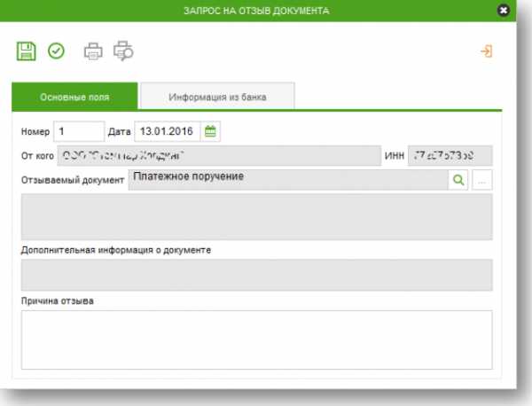Print the document using the printer icon
Image resolution: width=532 pixels, height=406 pixels.
(93, 51)
